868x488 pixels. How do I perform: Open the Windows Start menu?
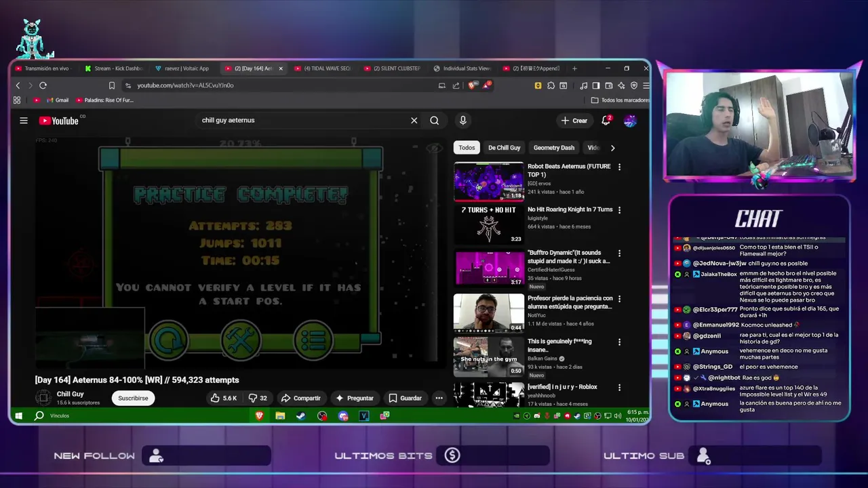click(x=18, y=415)
